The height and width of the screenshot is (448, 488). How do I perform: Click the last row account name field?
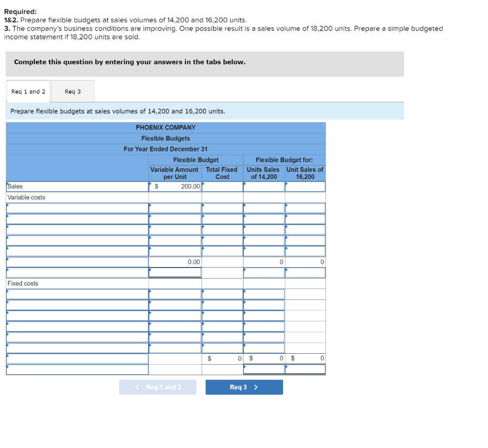pyautogui.click(x=76, y=369)
